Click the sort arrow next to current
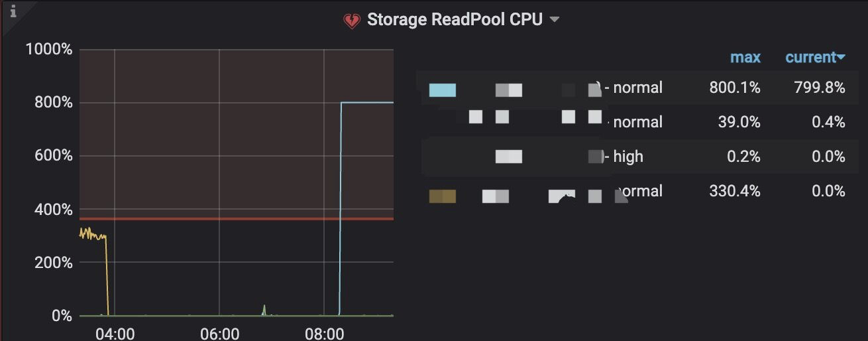The width and height of the screenshot is (868, 341). 841,58
